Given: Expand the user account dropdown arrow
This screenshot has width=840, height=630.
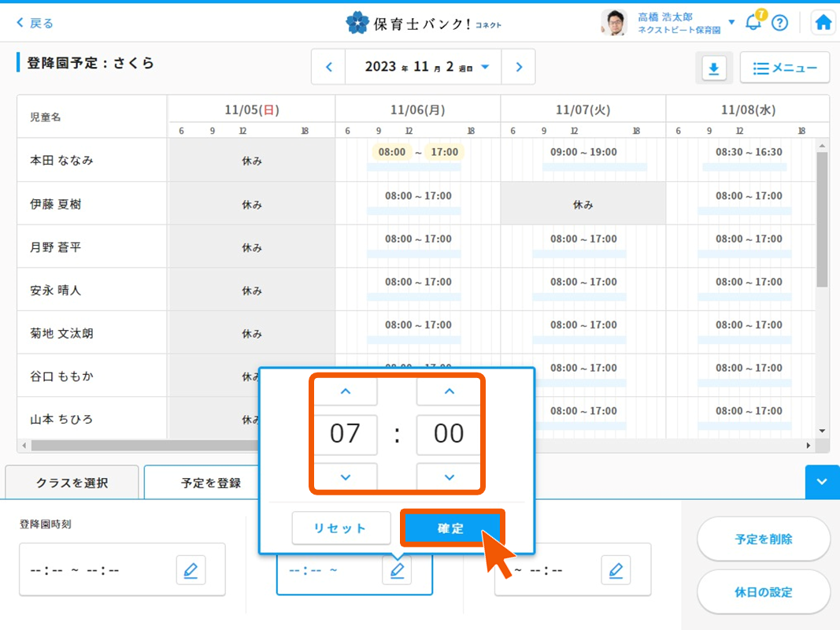Looking at the screenshot, I should (x=731, y=22).
